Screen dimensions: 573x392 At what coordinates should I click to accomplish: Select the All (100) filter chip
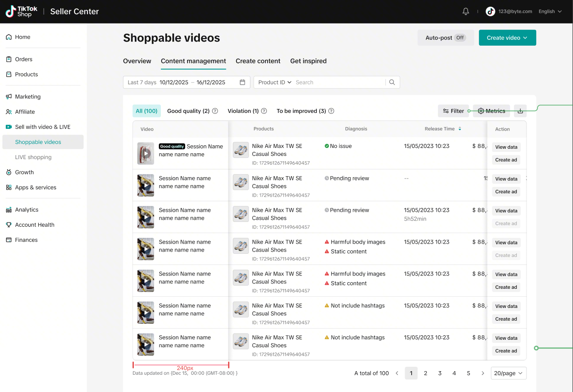pyautogui.click(x=147, y=111)
